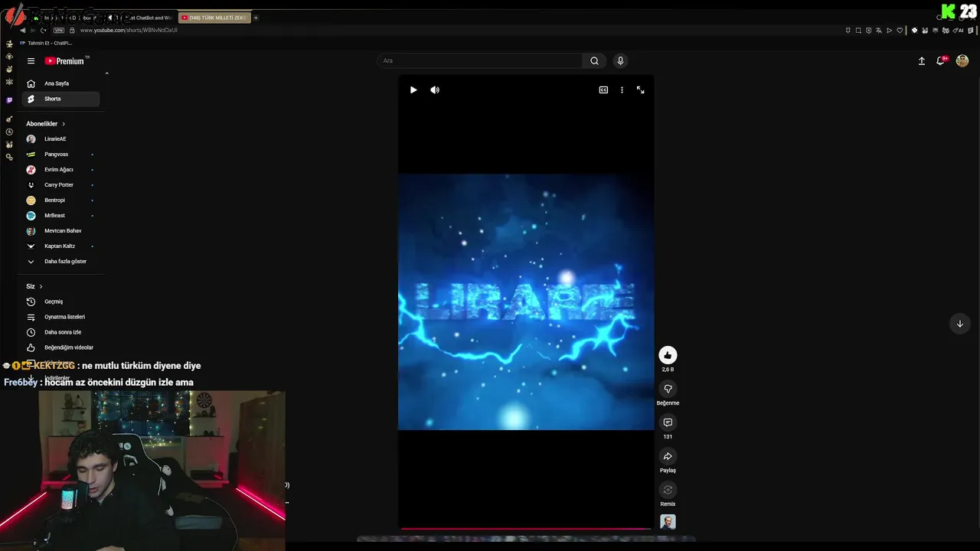Open the YouTube hamburger guide menu

tap(31, 61)
